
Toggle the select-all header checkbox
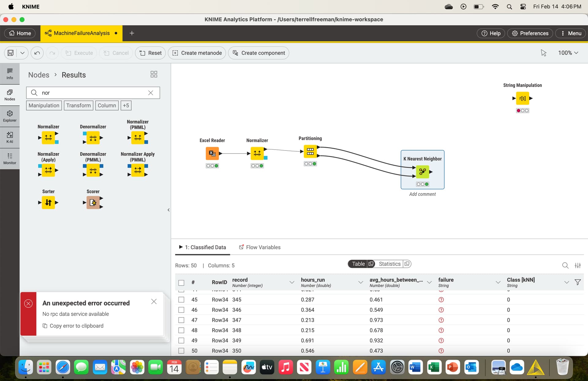point(181,283)
